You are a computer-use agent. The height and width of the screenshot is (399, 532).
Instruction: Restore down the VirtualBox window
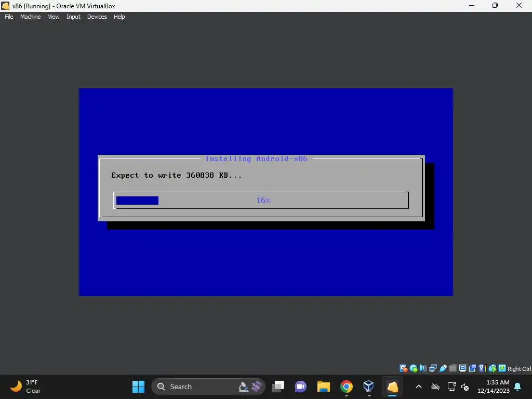tap(495, 5)
